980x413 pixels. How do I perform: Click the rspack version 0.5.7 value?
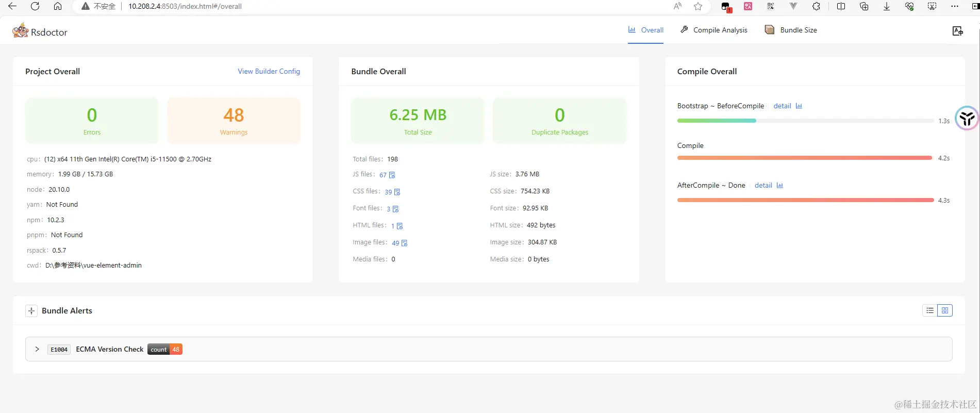click(59, 250)
